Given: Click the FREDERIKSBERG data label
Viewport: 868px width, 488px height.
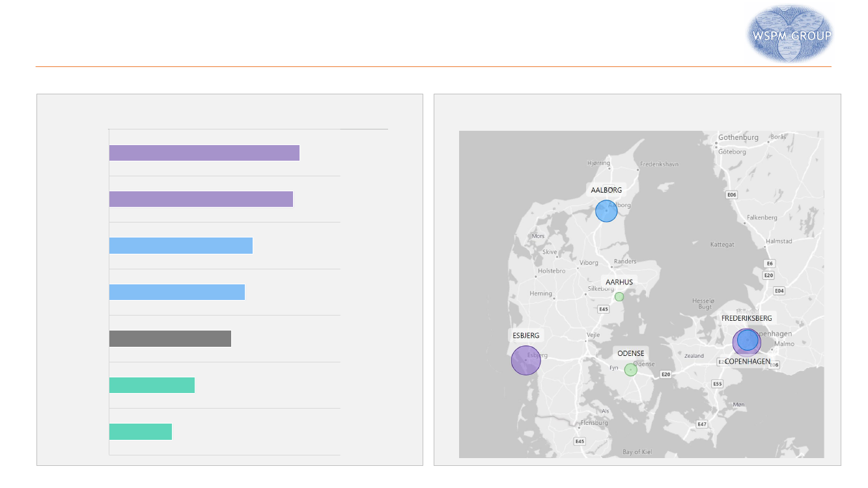Looking at the screenshot, I should [x=746, y=318].
